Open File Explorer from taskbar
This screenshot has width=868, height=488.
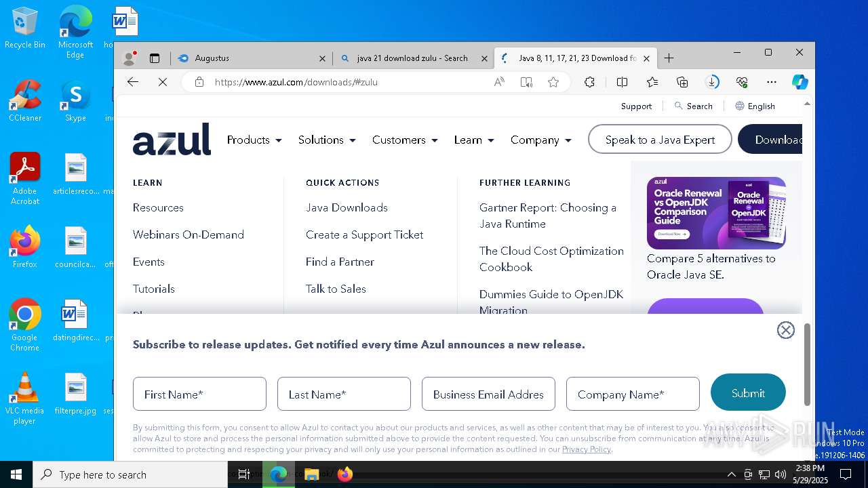pos(311,474)
